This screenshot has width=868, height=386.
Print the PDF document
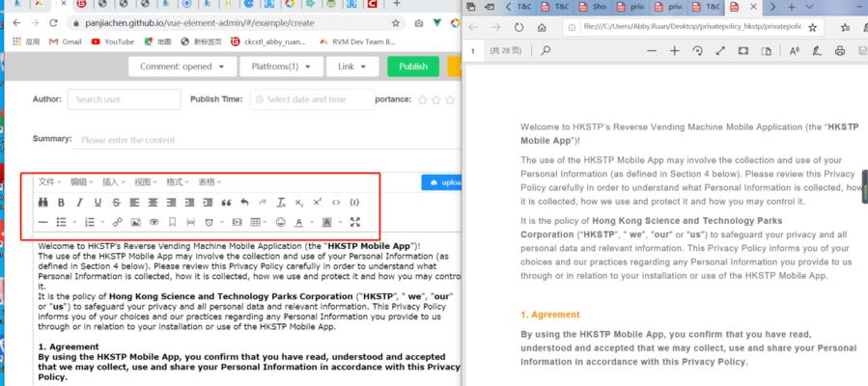(x=840, y=51)
